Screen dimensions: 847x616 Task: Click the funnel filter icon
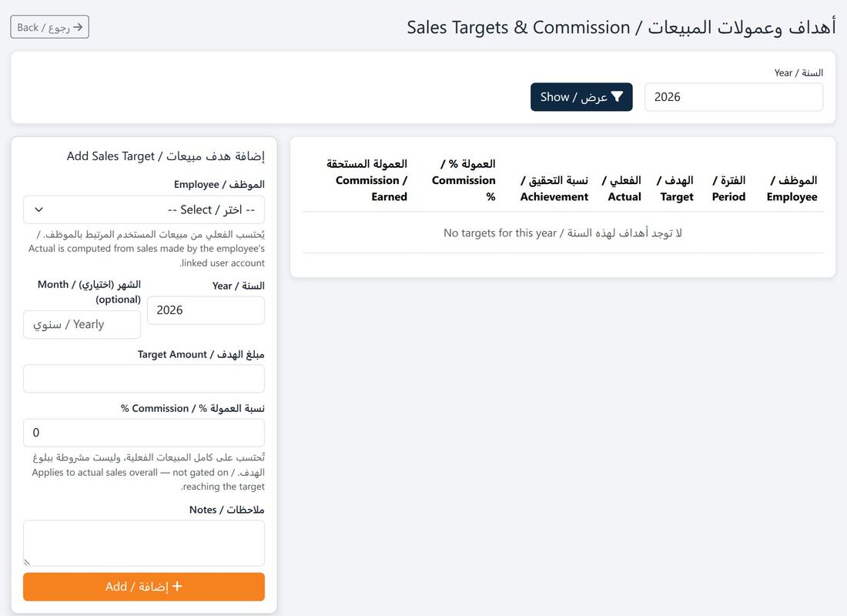pyautogui.click(x=617, y=97)
